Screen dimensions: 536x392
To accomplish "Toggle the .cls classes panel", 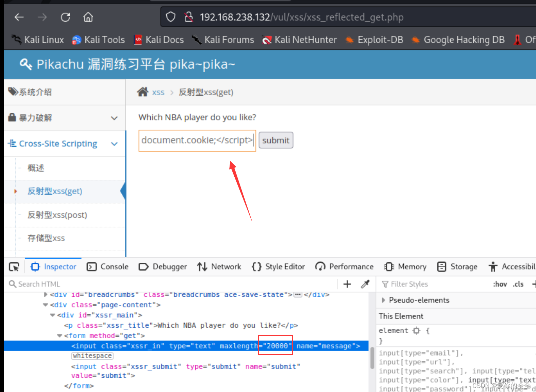I will 518,284.
